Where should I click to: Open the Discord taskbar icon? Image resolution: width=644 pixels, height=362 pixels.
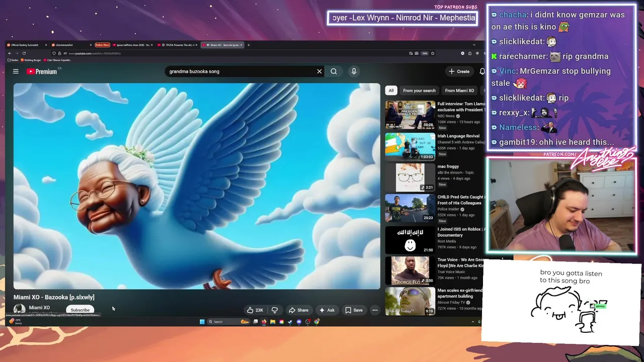(x=299, y=322)
